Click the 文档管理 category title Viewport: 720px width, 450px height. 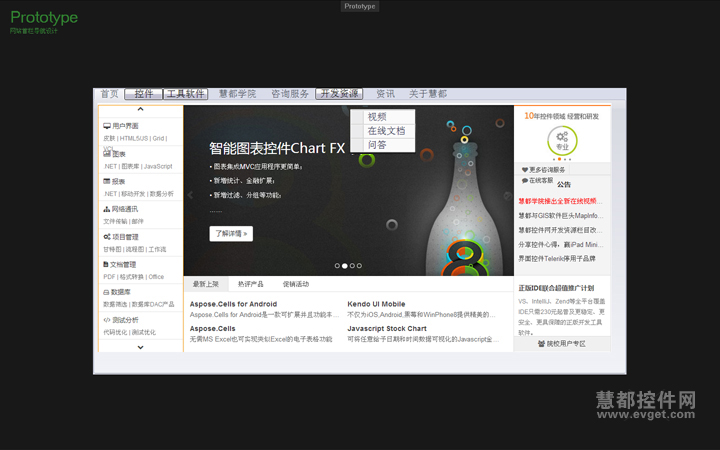(123, 264)
